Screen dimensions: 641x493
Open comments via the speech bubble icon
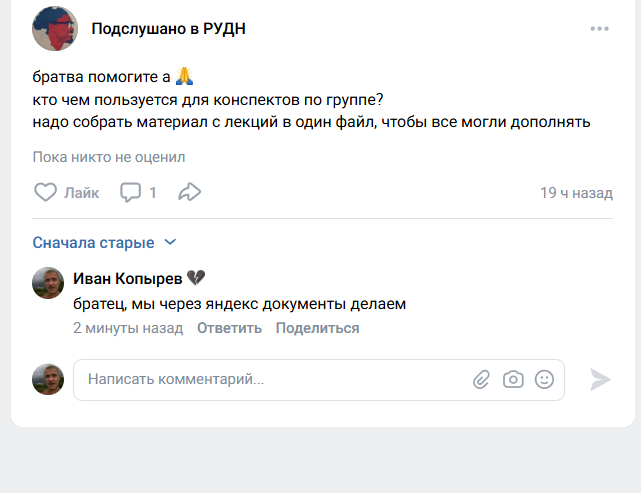pos(130,192)
